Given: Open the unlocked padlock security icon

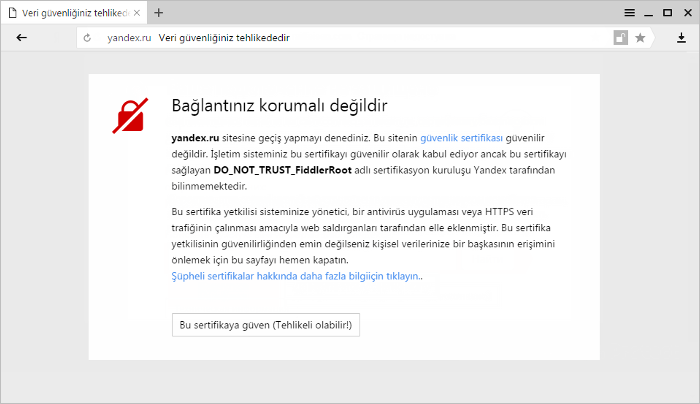Looking at the screenshot, I should pos(621,38).
